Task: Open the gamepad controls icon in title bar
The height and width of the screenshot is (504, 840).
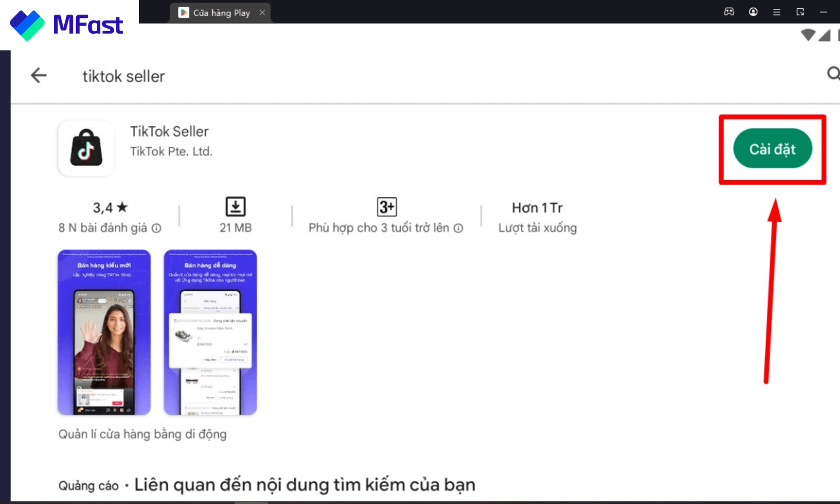Action: 729,12
